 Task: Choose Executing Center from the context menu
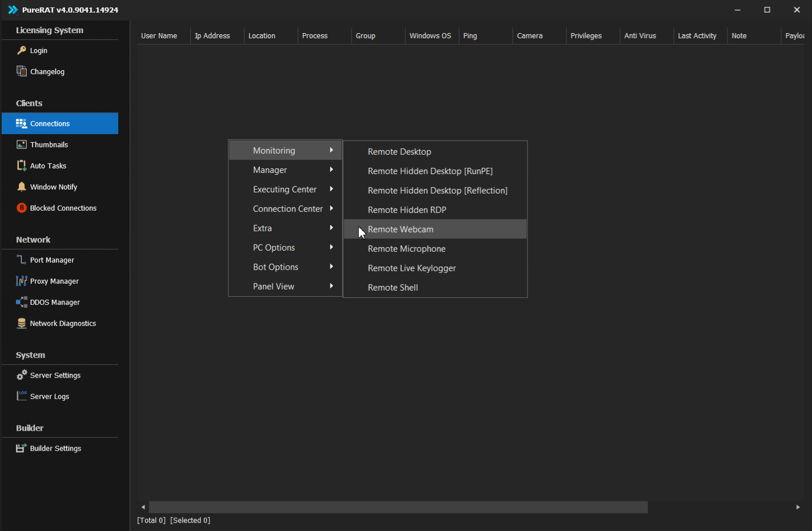[x=285, y=190]
